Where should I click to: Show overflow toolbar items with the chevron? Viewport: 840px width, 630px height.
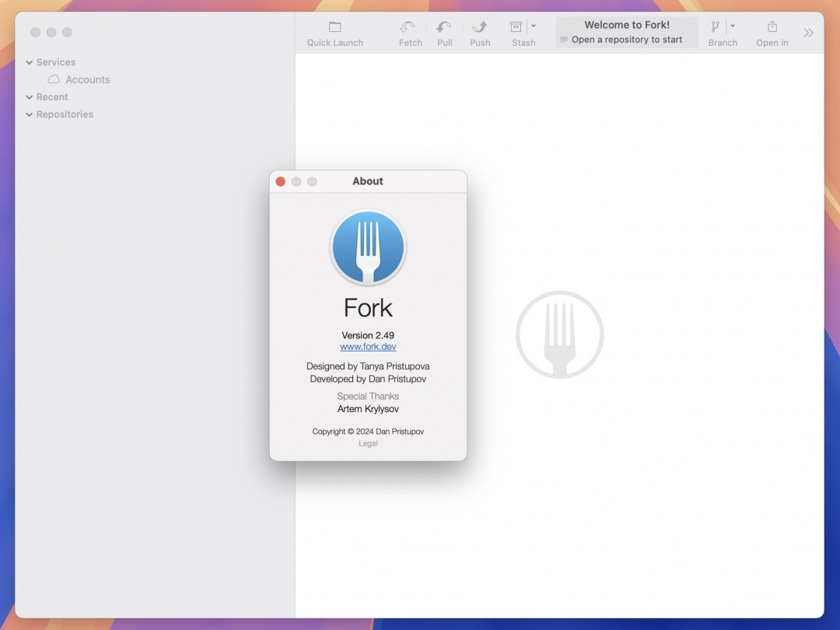click(x=808, y=33)
